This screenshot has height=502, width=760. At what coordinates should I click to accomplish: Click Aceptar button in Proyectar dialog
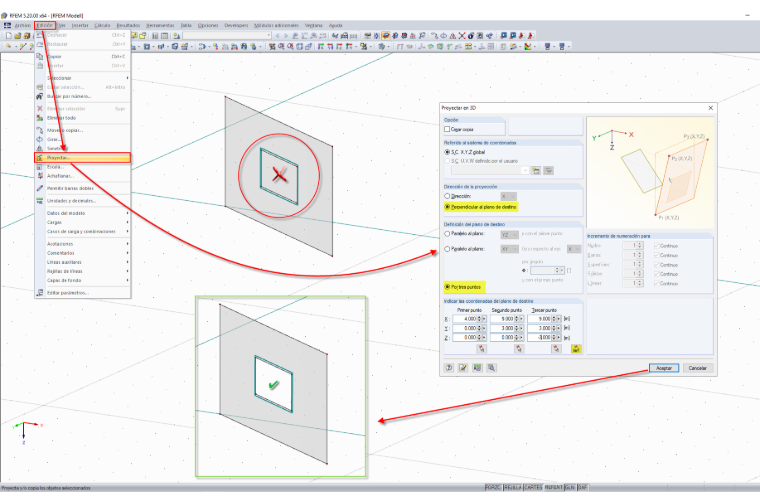click(664, 368)
